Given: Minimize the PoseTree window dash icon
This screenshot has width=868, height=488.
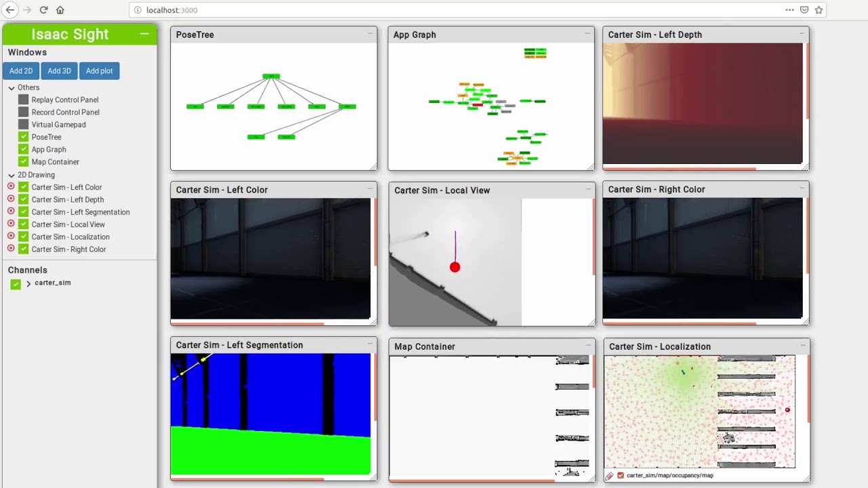Looking at the screenshot, I should click(x=370, y=33).
